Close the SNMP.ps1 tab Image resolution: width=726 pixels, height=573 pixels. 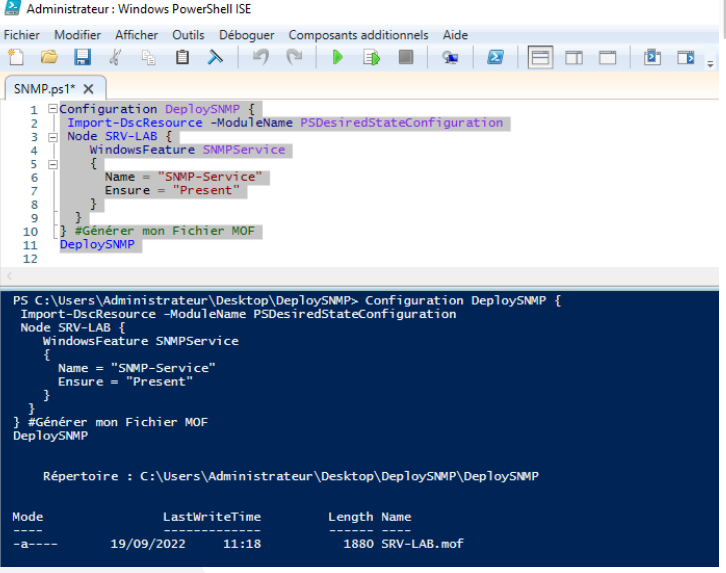88,89
